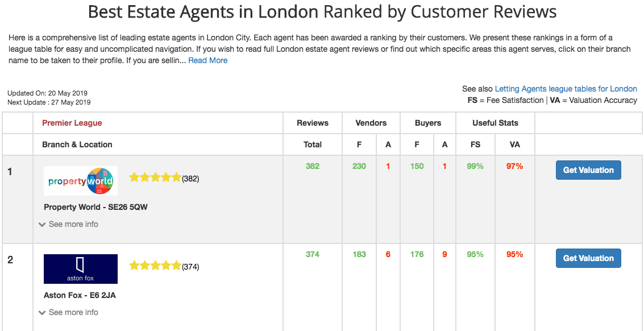Click the Property World logo image

pyautogui.click(x=81, y=181)
